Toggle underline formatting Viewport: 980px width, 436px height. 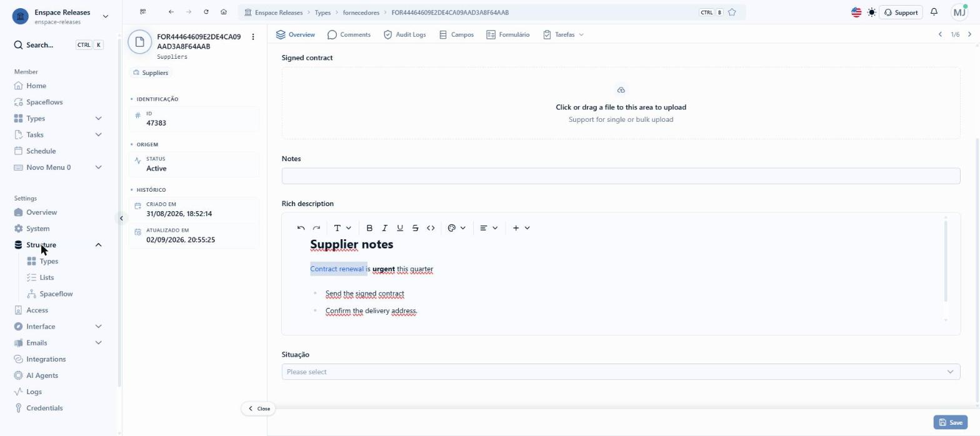(400, 228)
